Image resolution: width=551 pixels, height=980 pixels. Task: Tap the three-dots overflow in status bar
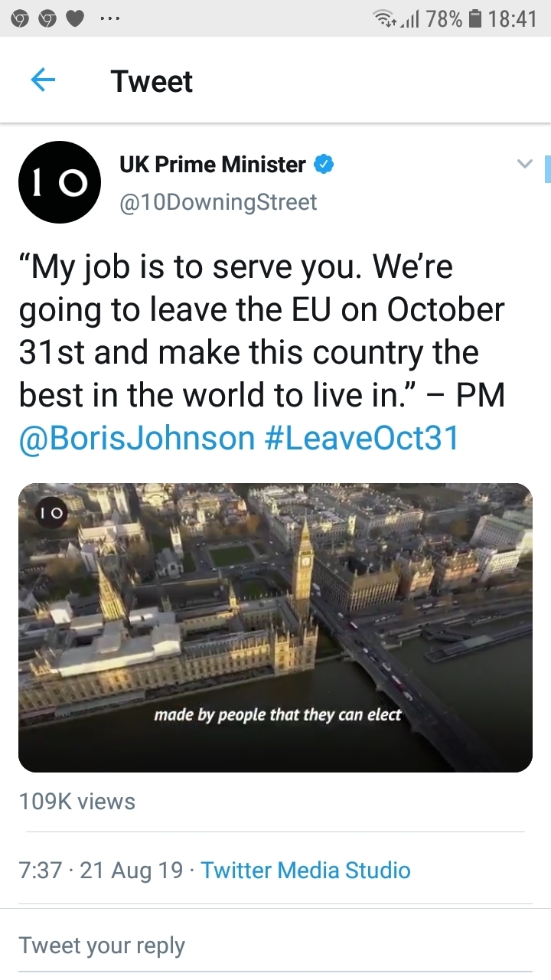coord(110,18)
